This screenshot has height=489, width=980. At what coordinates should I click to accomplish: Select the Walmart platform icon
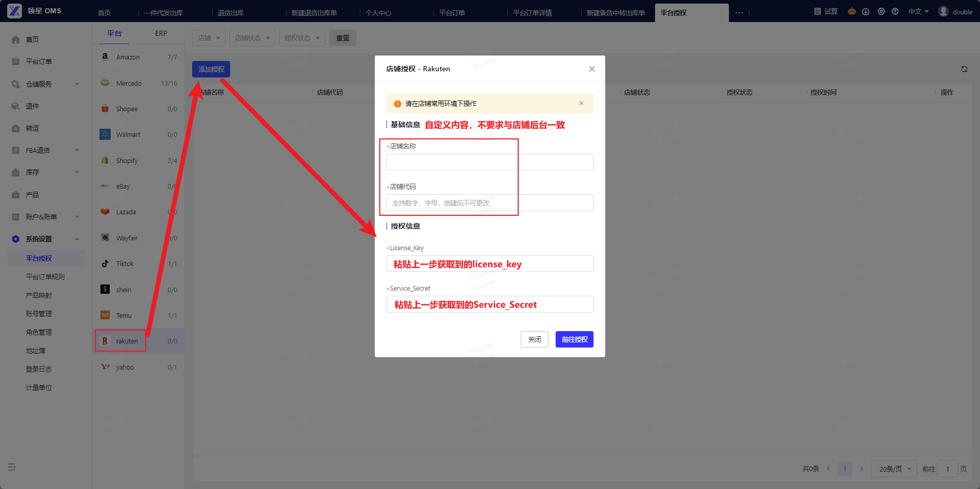tap(105, 134)
